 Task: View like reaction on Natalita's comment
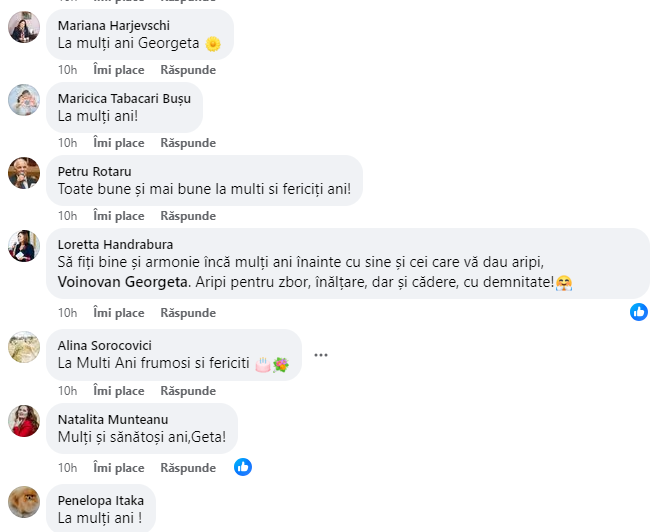[243, 467]
